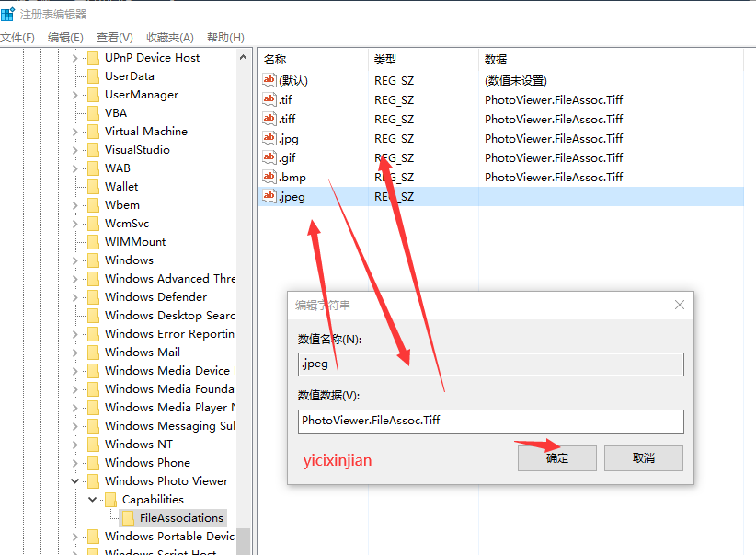This screenshot has width=756, height=555.
Task: Click the VisualStudio folder icon
Action: tap(94, 150)
